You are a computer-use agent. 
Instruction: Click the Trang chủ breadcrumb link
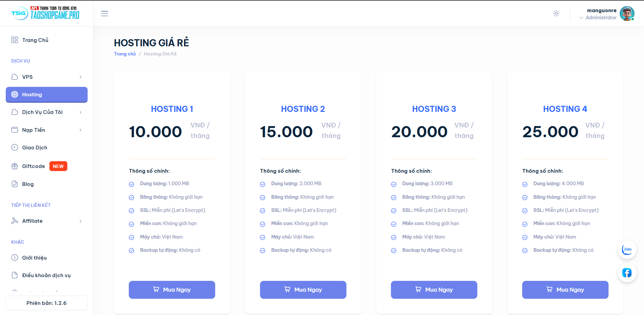[x=125, y=54]
